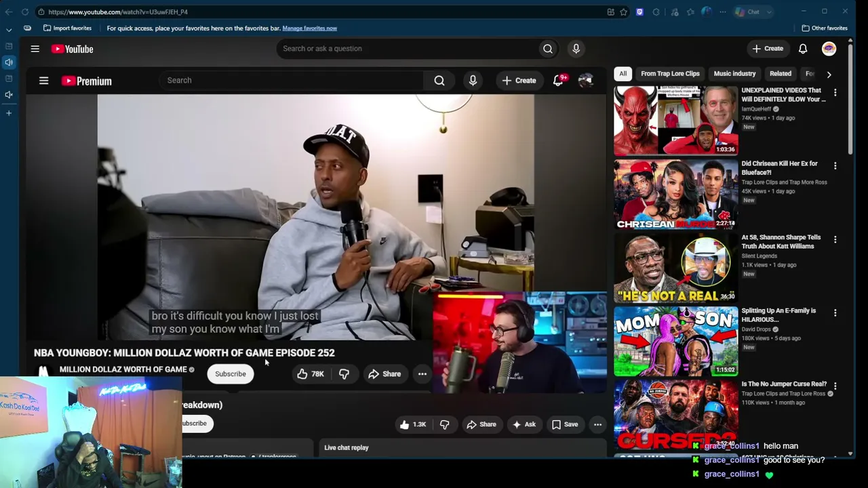This screenshot has height=488, width=868.
Task: Expand the Chat button dropdown chevron
Action: [x=769, y=12]
